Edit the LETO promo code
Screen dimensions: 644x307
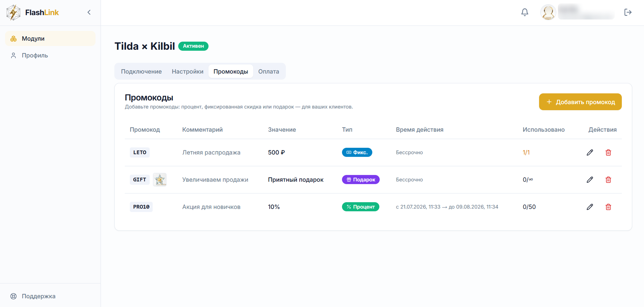[x=590, y=152]
